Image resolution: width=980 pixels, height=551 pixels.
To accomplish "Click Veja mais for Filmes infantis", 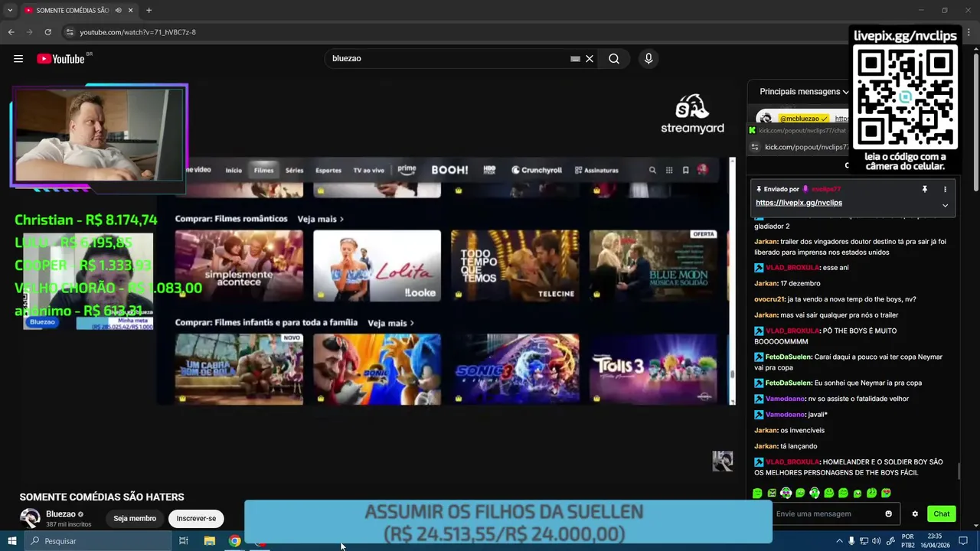I will 390,323.
